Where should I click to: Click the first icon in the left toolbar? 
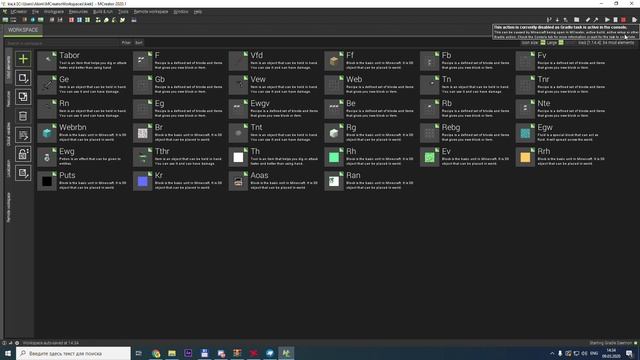[5, 20]
